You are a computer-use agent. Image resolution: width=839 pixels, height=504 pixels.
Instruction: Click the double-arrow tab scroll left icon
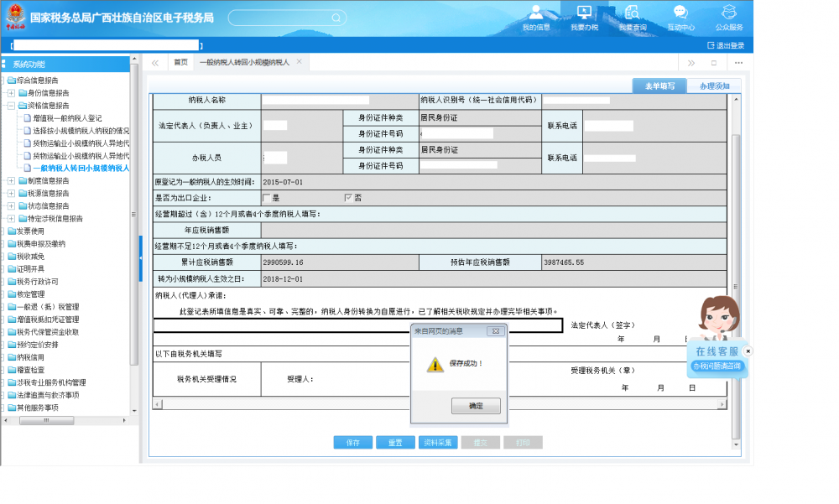[x=155, y=63]
